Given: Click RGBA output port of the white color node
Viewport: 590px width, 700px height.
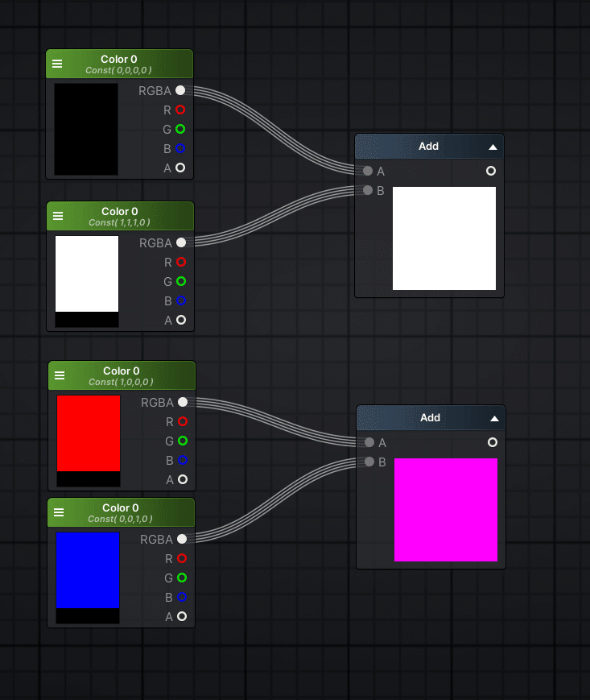Looking at the screenshot, I should [181, 242].
